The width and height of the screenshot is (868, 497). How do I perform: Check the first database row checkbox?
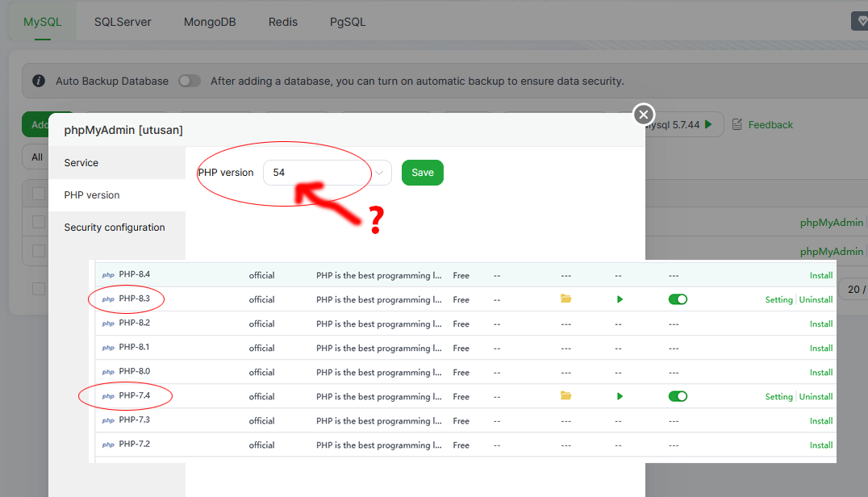pos(39,222)
